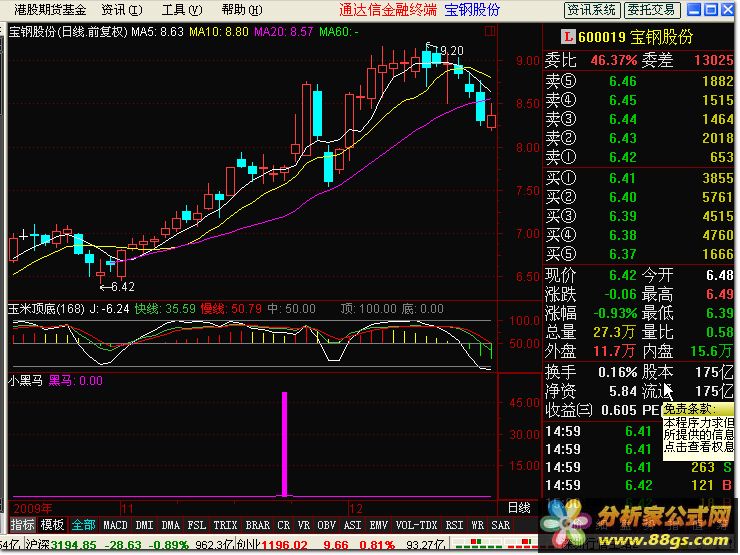740x555 pixels.
Task: Click the 资讯系统 button
Action: tap(592, 10)
